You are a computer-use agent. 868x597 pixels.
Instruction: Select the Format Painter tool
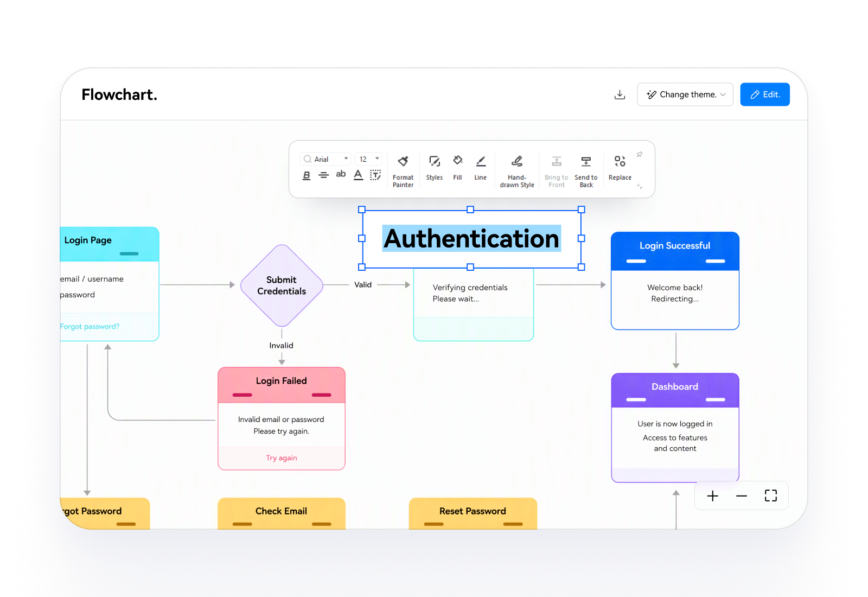click(403, 172)
